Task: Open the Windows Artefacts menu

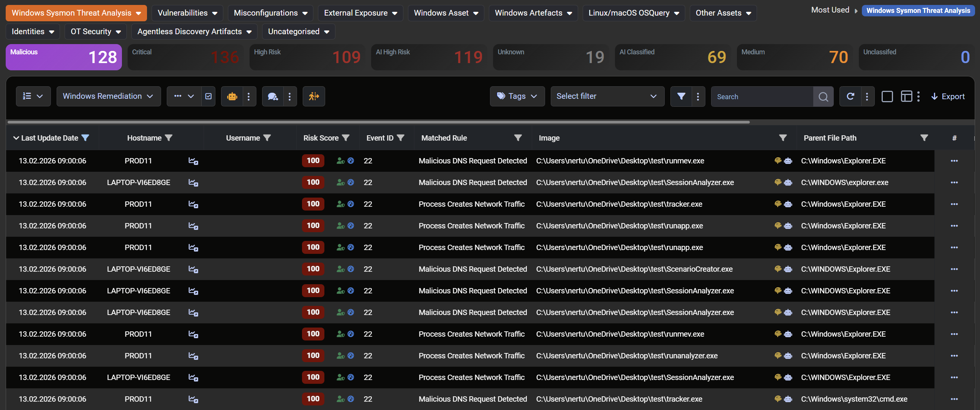Action: pos(533,13)
